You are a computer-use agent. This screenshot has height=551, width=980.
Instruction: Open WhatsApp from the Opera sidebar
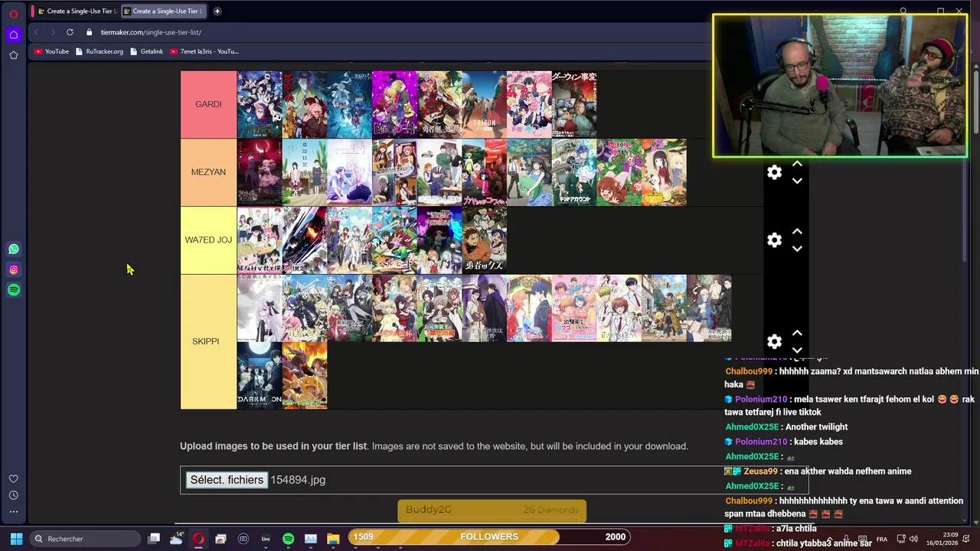14,249
